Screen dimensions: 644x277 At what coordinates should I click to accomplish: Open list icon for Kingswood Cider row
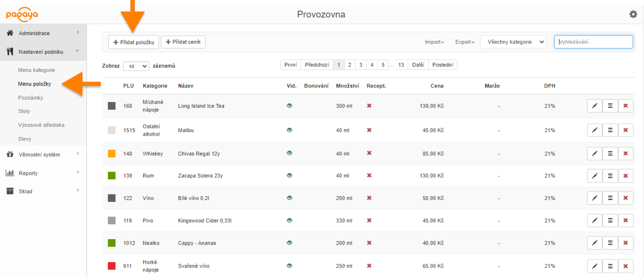610,220
